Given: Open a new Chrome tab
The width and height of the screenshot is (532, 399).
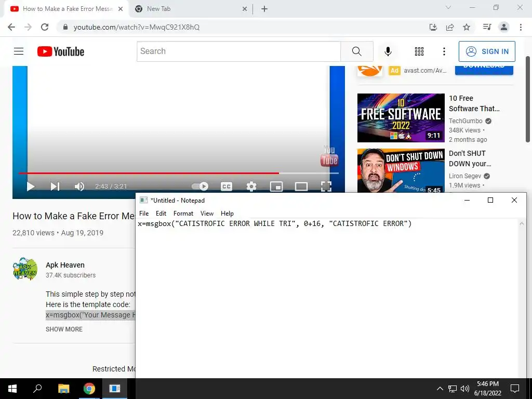Looking at the screenshot, I should tap(264, 9).
